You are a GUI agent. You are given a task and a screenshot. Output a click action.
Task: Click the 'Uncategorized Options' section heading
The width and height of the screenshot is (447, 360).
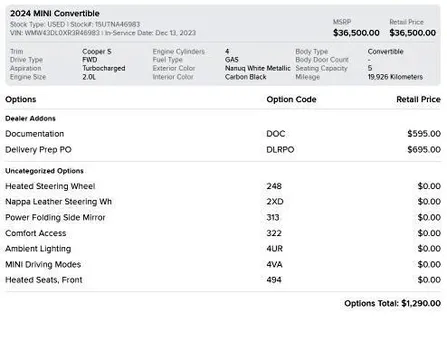point(44,171)
